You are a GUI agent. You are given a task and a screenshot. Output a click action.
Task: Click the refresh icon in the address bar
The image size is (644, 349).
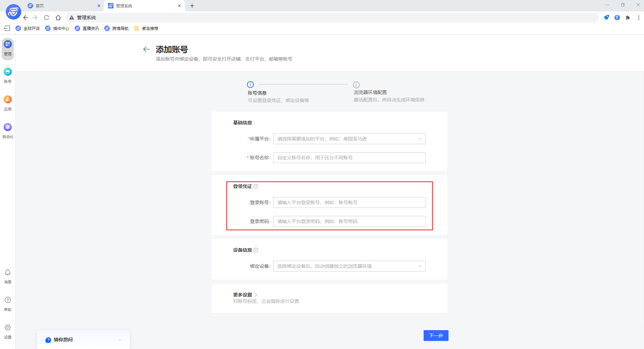pyautogui.click(x=46, y=18)
